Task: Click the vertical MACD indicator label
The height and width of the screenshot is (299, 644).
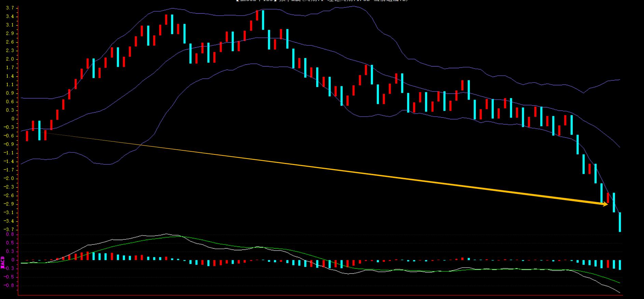Action: click(x=3, y=262)
